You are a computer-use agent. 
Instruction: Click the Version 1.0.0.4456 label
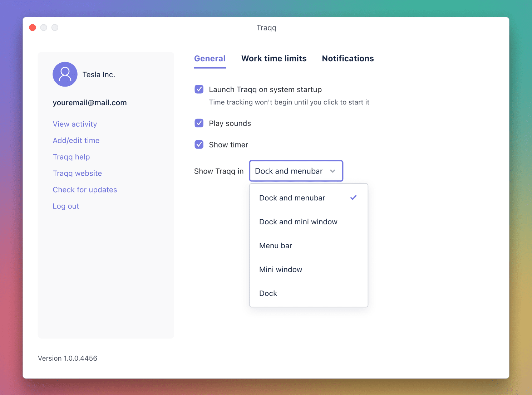(68, 358)
